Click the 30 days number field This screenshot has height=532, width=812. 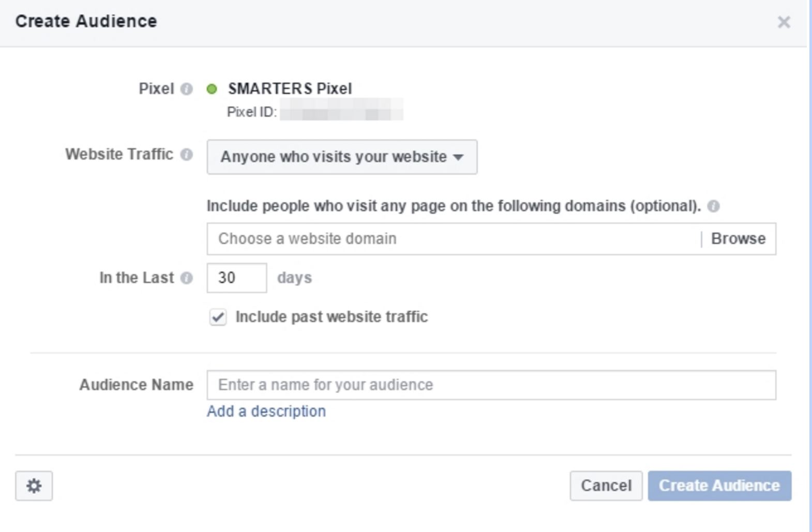point(236,278)
